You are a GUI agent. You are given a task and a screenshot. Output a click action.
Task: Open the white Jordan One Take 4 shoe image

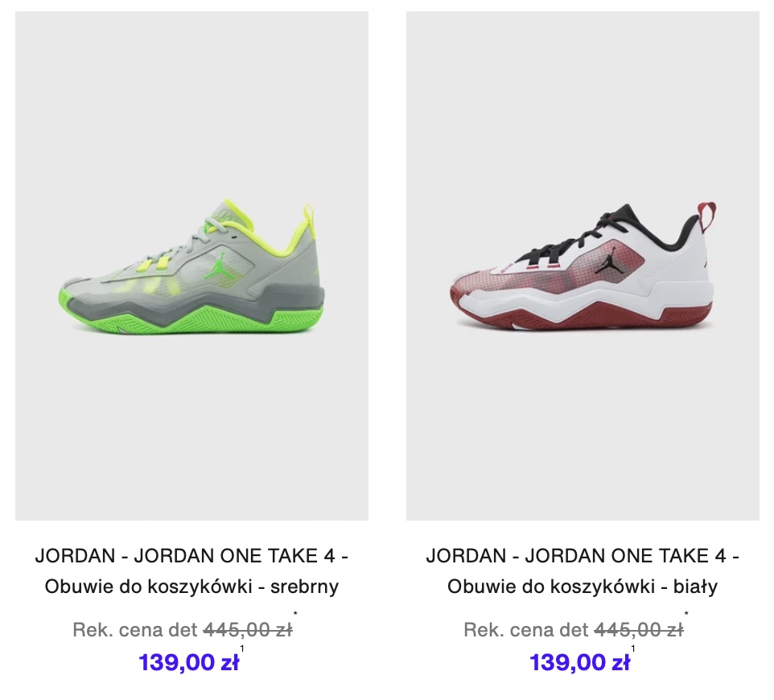tap(583, 266)
